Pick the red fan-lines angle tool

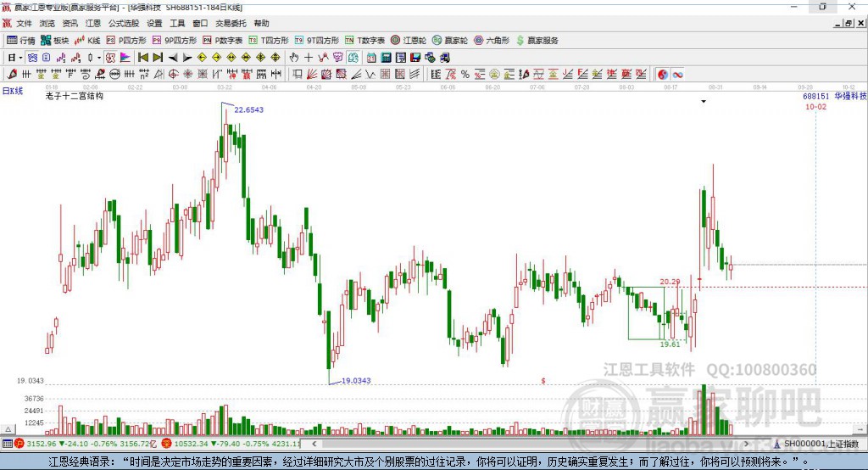click(312, 75)
